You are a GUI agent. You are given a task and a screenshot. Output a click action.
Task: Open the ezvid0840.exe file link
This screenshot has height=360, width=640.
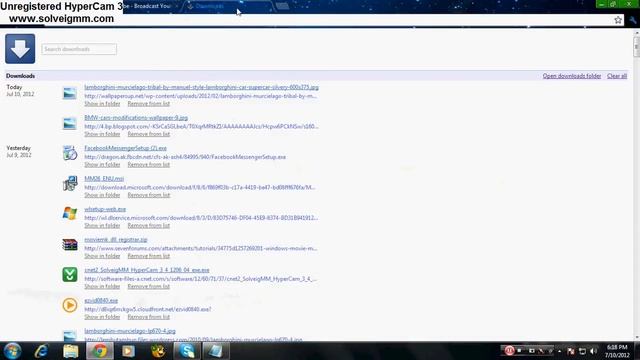[x=101, y=300]
